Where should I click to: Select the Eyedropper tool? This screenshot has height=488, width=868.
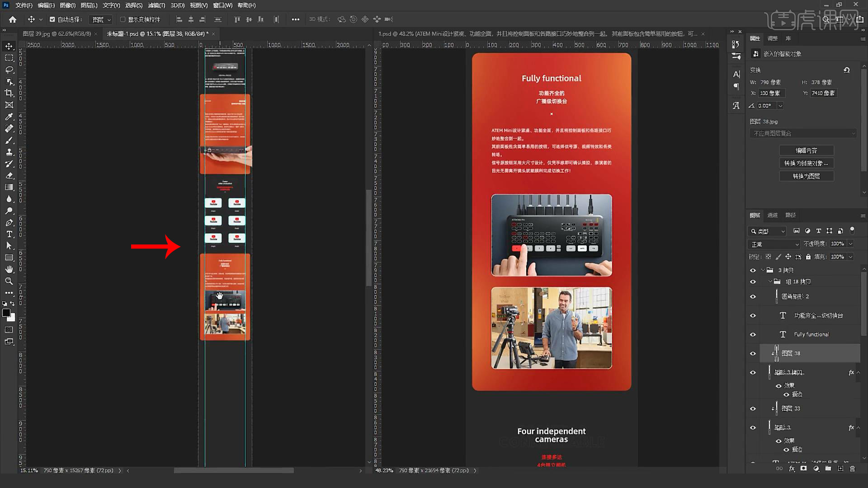9,117
